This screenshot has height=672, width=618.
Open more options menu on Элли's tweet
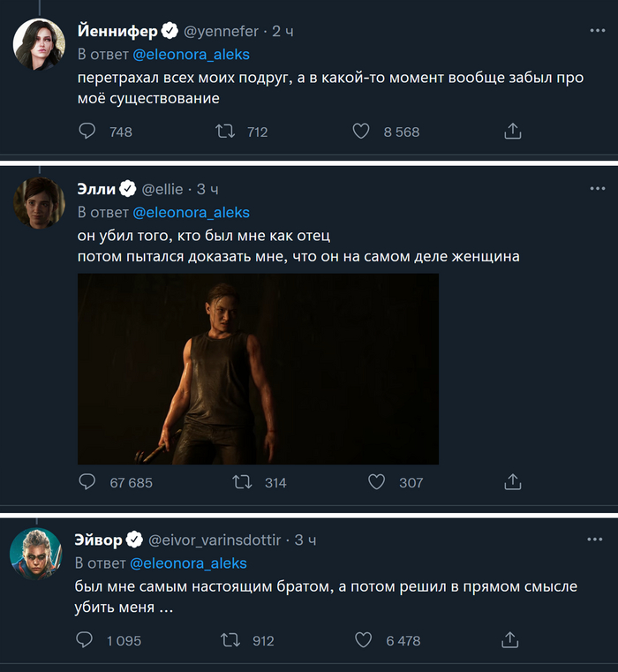click(x=597, y=188)
